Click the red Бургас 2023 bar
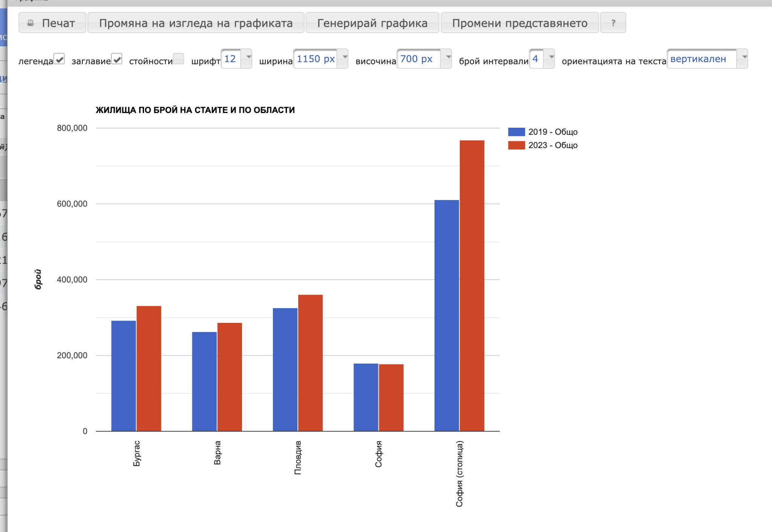 (x=149, y=368)
